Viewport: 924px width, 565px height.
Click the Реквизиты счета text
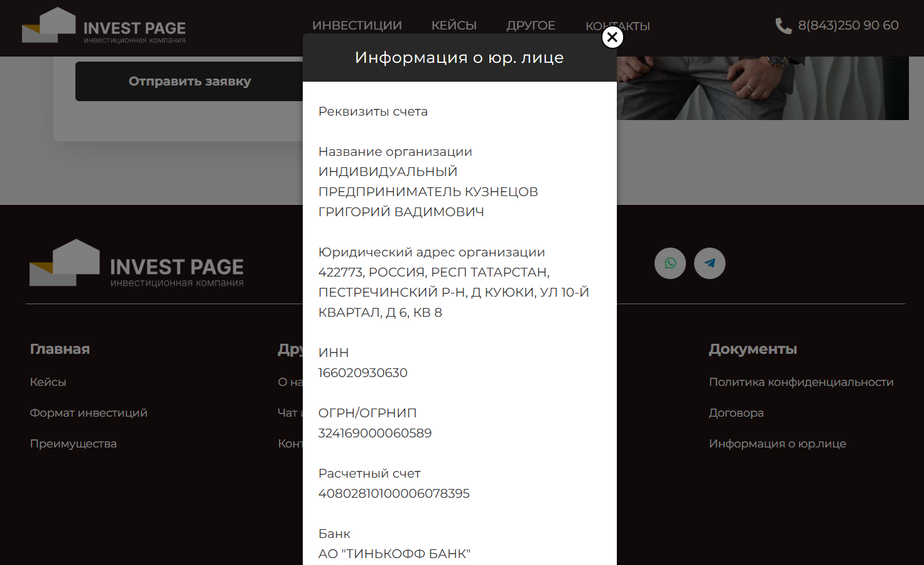(373, 112)
